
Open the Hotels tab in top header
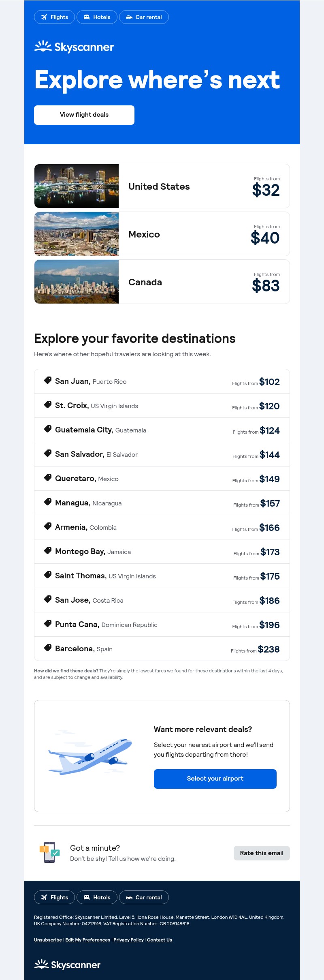tap(97, 17)
